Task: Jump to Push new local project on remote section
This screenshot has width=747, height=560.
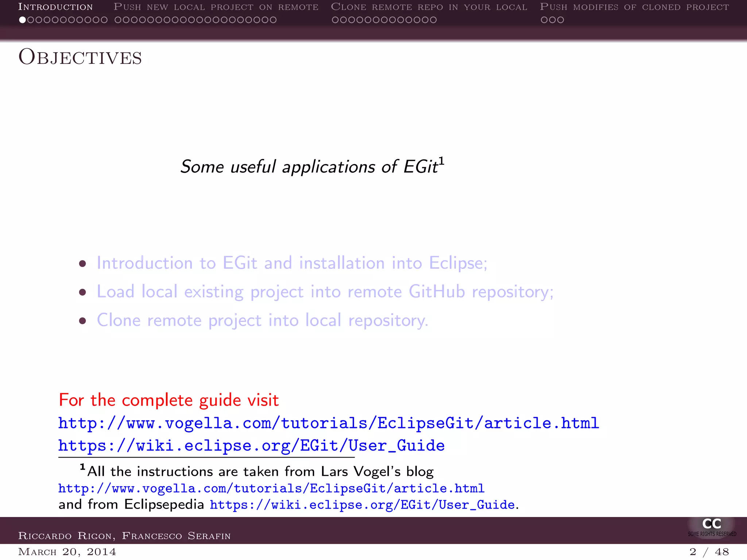Action: (x=216, y=7)
